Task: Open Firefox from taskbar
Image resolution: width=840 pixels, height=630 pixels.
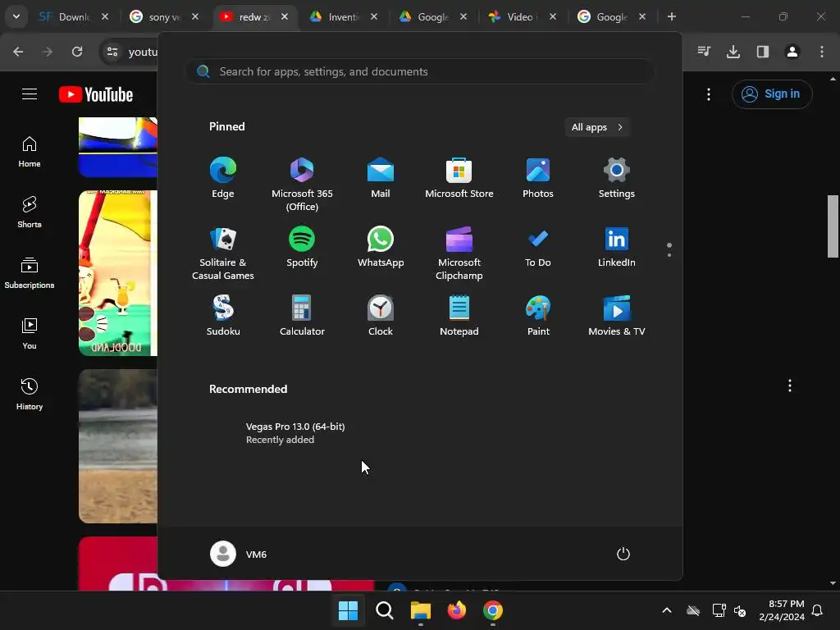Action: (456, 610)
